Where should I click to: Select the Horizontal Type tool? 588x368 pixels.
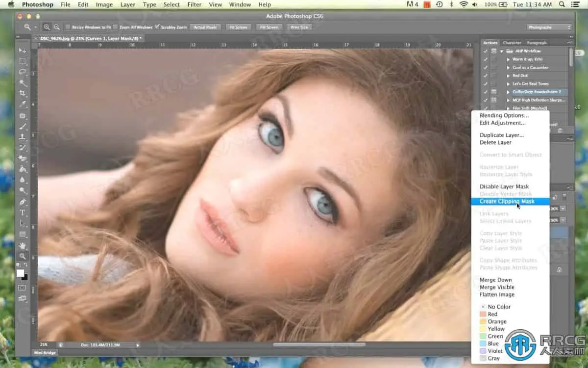click(23, 213)
